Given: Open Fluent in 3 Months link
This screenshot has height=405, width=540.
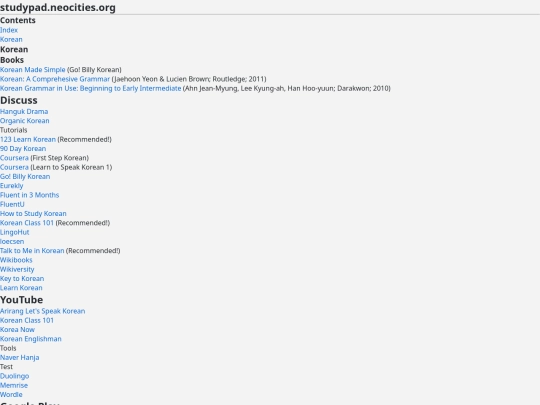Looking at the screenshot, I should coord(29,195).
